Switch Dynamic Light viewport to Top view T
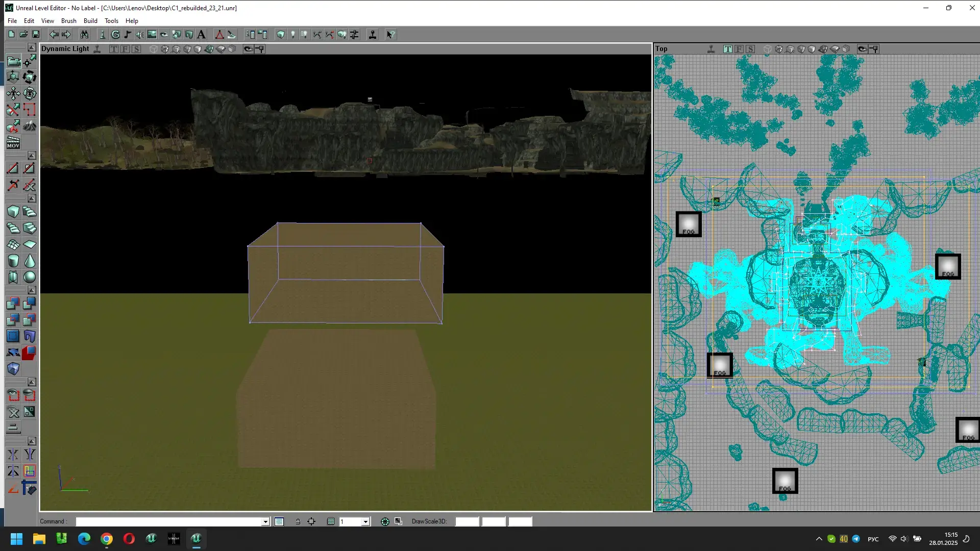Screen dimensions: 980x551 point(114,49)
